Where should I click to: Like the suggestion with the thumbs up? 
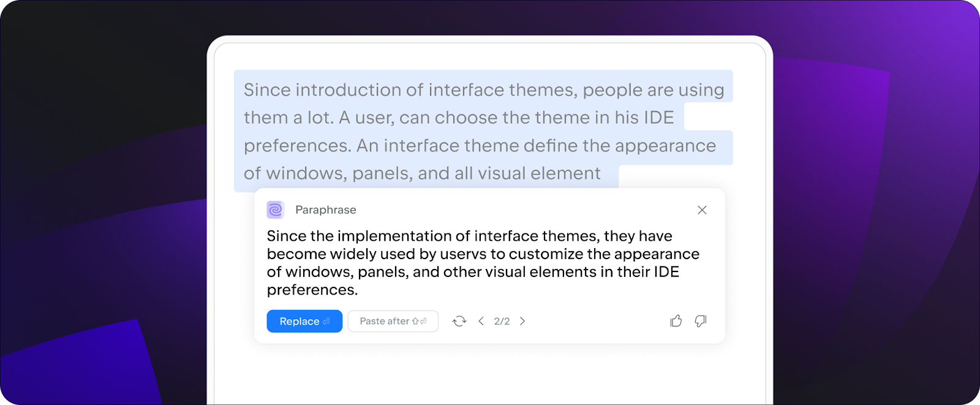click(676, 321)
